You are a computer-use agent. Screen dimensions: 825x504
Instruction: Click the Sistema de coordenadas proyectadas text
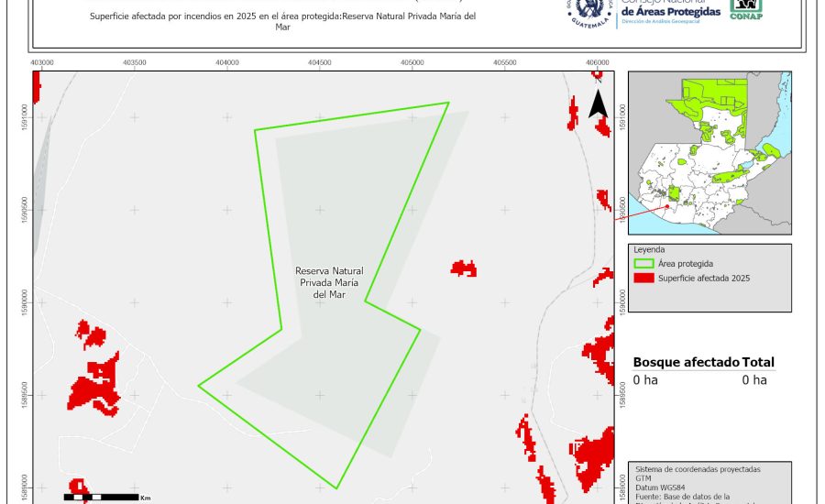point(698,469)
